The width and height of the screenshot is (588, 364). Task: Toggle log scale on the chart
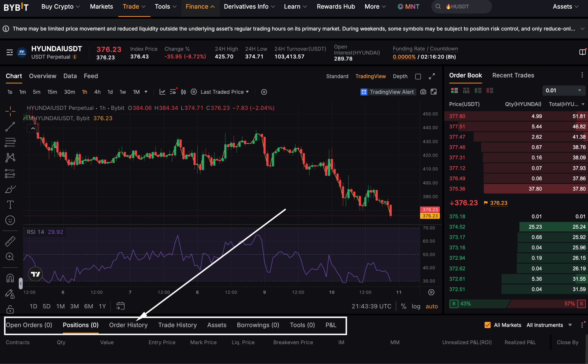point(416,306)
